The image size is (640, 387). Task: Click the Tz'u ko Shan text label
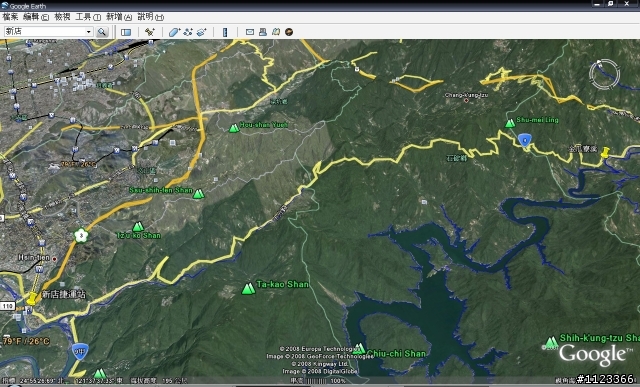139,236
